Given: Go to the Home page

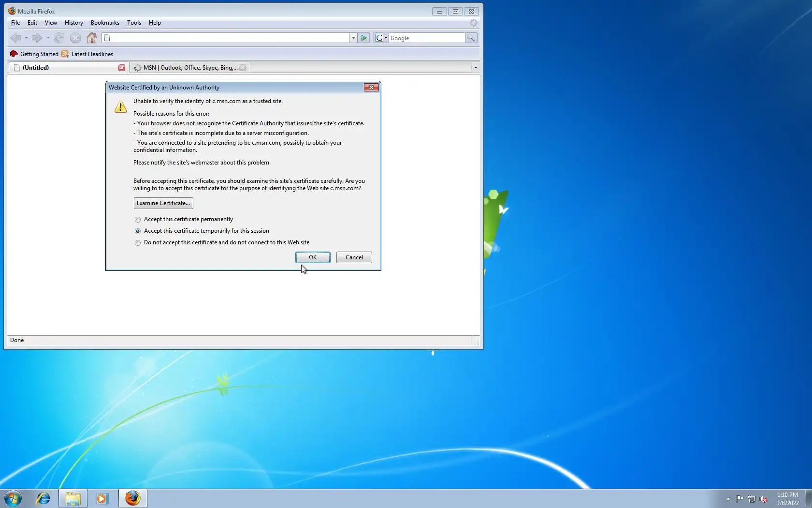Looking at the screenshot, I should tap(92, 38).
